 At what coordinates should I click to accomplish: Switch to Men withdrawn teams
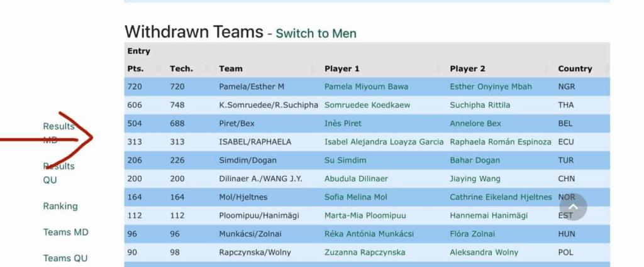click(316, 33)
